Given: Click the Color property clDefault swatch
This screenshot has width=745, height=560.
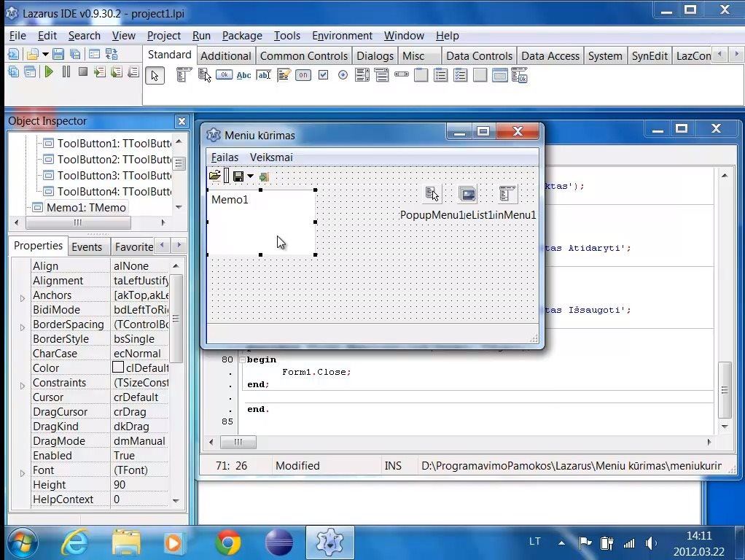Looking at the screenshot, I should (118, 367).
